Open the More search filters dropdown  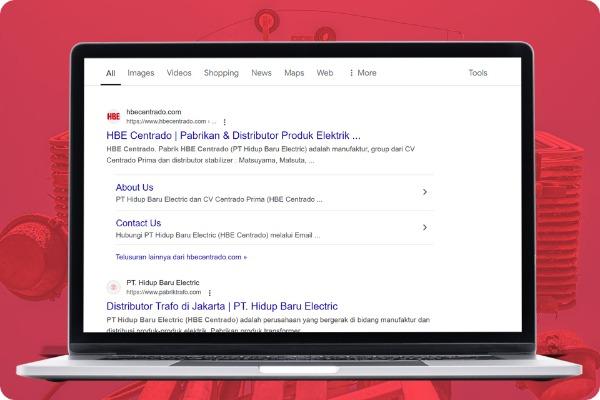tap(362, 73)
